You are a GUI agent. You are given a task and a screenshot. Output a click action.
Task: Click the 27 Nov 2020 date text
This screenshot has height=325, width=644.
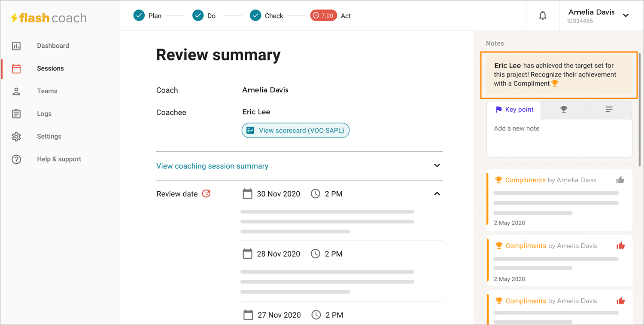click(279, 315)
